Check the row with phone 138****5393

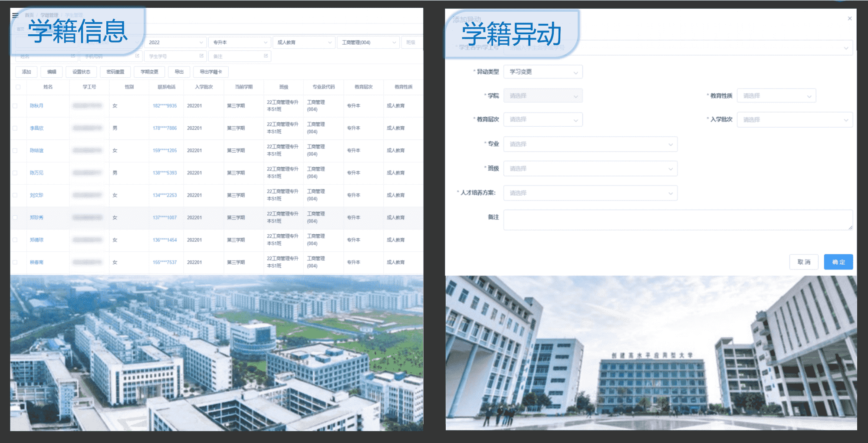pyautogui.click(x=15, y=173)
